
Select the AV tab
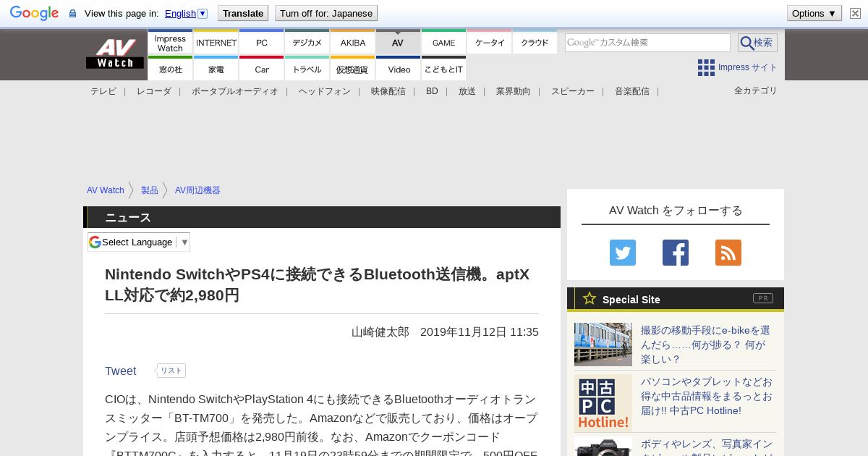[x=398, y=43]
